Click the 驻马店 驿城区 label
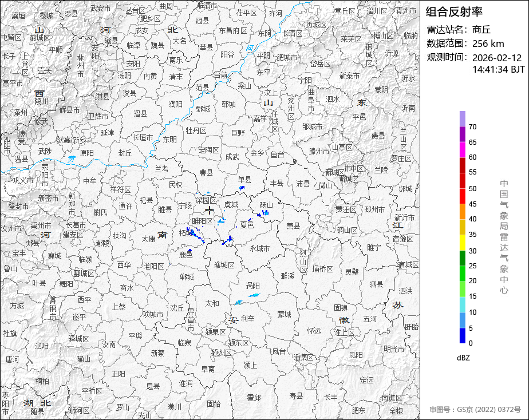This screenshot has height=420, width=529. pos(78,339)
